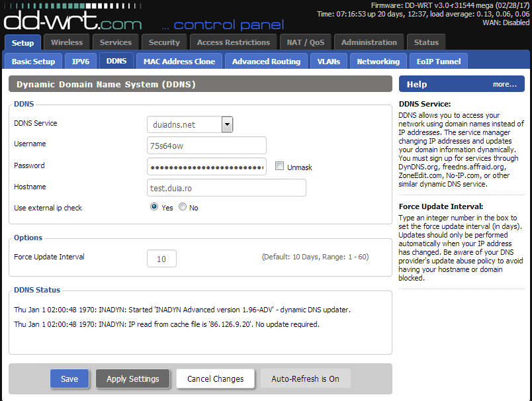Open the EoIP Tunnel sub-tab
This screenshot has width=532, height=401.
pos(439,62)
